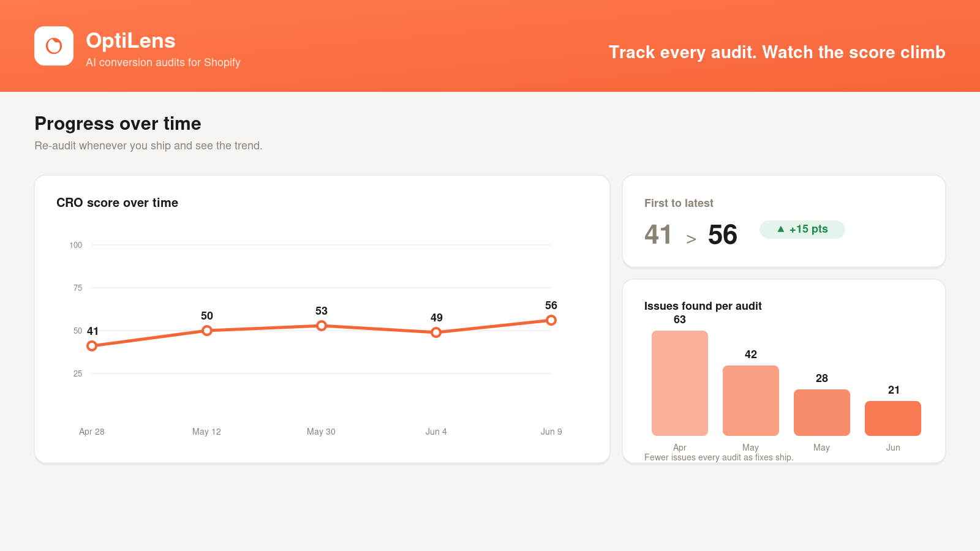
Task: Select the Jun 9 data point marker
Action: click(551, 320)
